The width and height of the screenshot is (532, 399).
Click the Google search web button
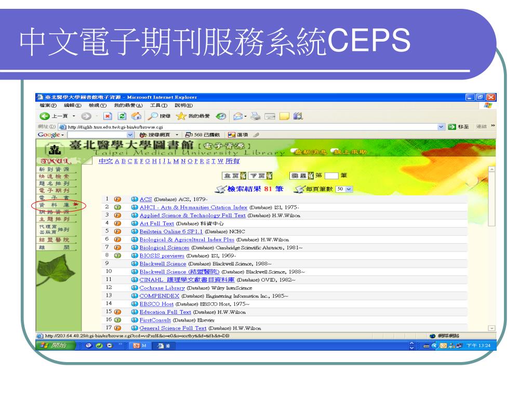click(x=155, y=135)
